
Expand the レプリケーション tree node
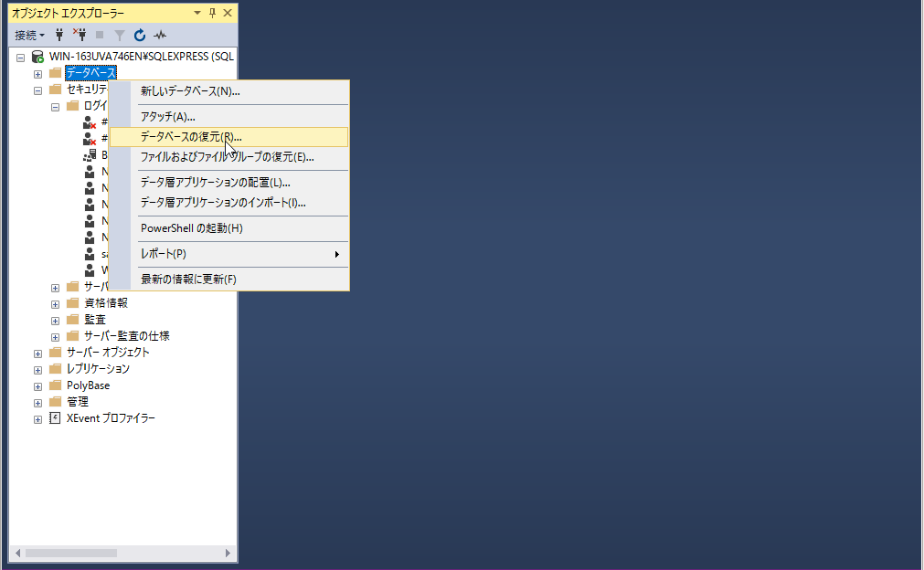point(37,369)
